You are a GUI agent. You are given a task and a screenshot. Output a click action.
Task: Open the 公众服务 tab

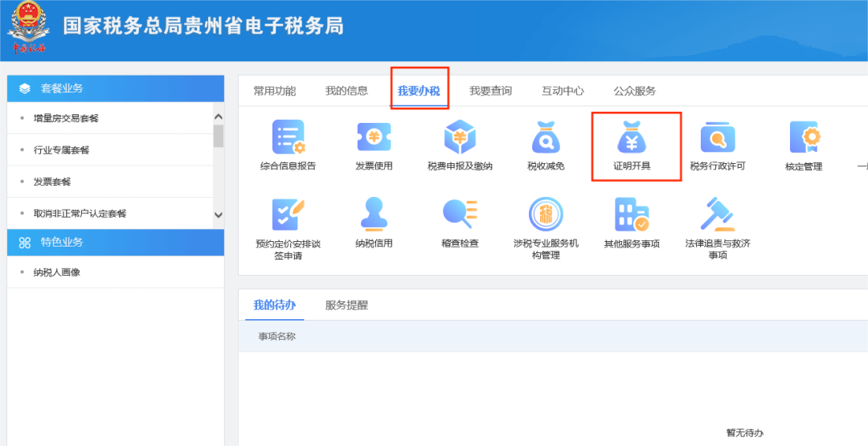click(x=634, y=92)
